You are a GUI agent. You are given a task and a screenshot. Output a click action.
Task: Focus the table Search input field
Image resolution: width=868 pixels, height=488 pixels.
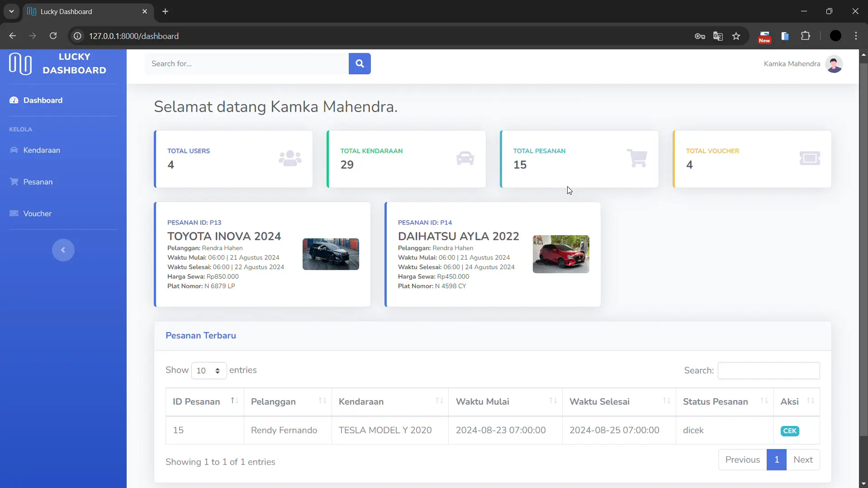click(768, 371)
